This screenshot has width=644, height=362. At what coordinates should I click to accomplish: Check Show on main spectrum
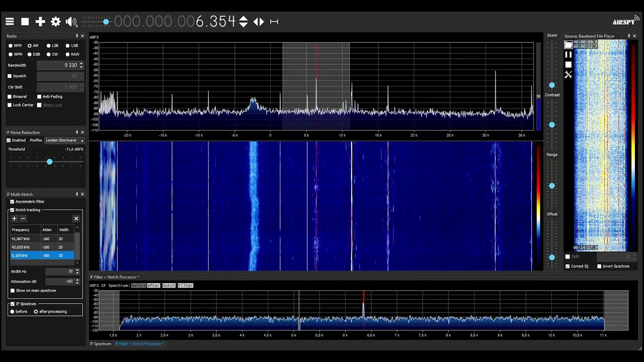(13, 291)
